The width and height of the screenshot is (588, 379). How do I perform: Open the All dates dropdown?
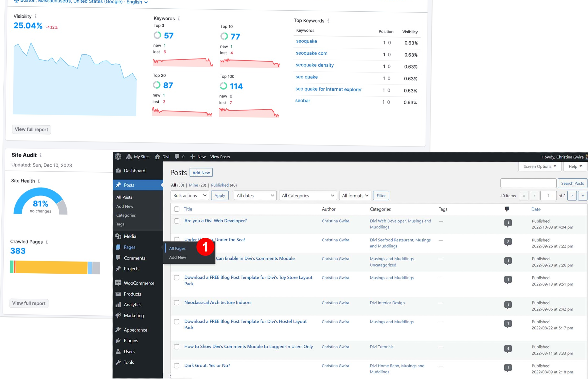tap(255, 196)
